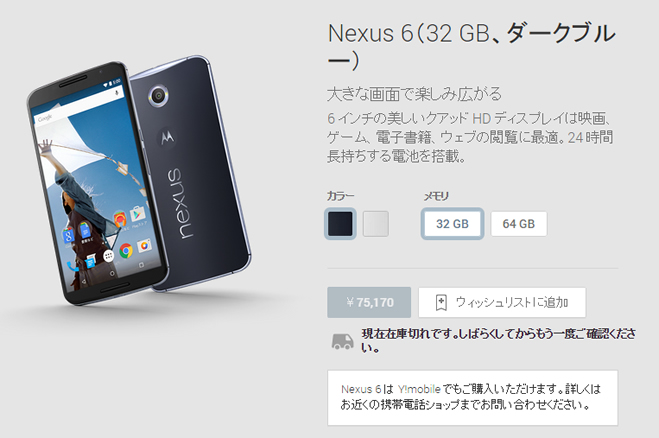This screenshot has height=438, width=659.
Task: Click the ¥75,170 price button
Action: click(x=369, y=302)
